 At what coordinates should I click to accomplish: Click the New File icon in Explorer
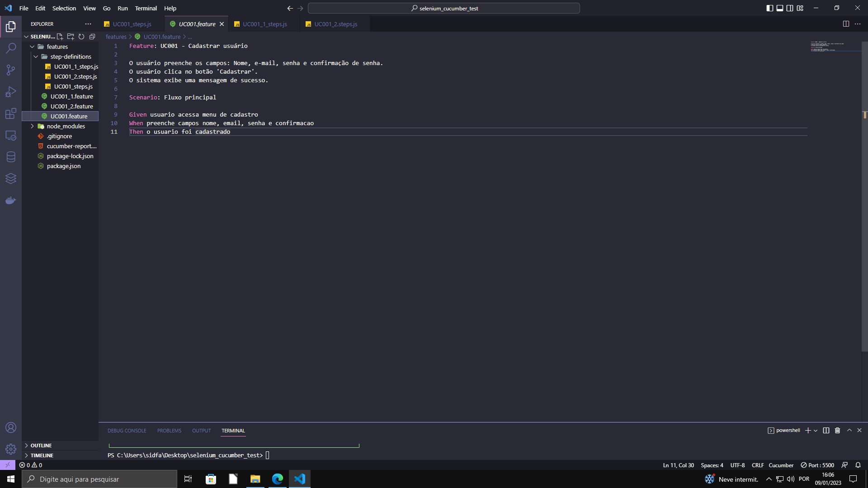coord(60,37)
